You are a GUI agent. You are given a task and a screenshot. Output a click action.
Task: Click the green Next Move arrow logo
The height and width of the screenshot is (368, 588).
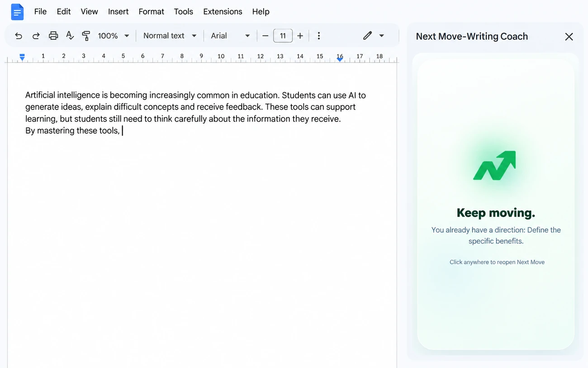click(495, 165)
